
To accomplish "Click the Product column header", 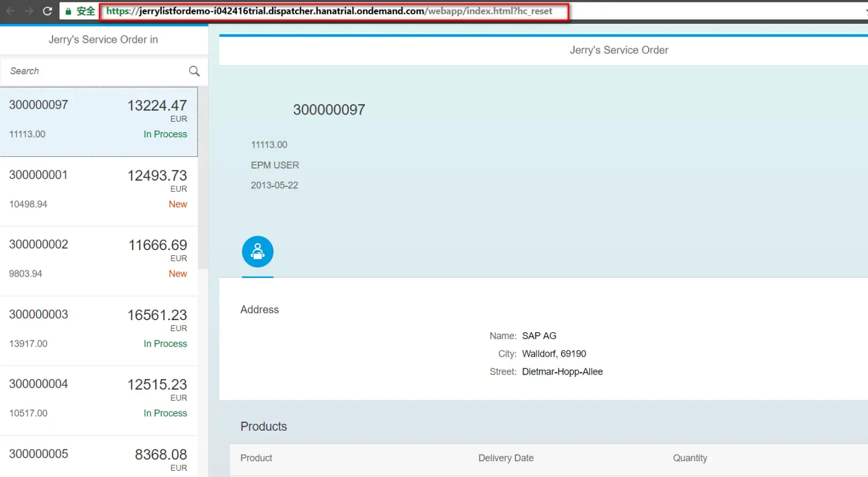I will [256, 458].
